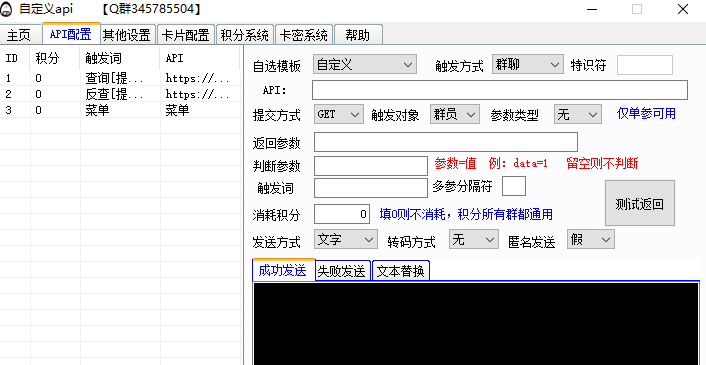Click the 返回参数 input field
The width and height of the screenshot is (706, 365).
(446, 142)
